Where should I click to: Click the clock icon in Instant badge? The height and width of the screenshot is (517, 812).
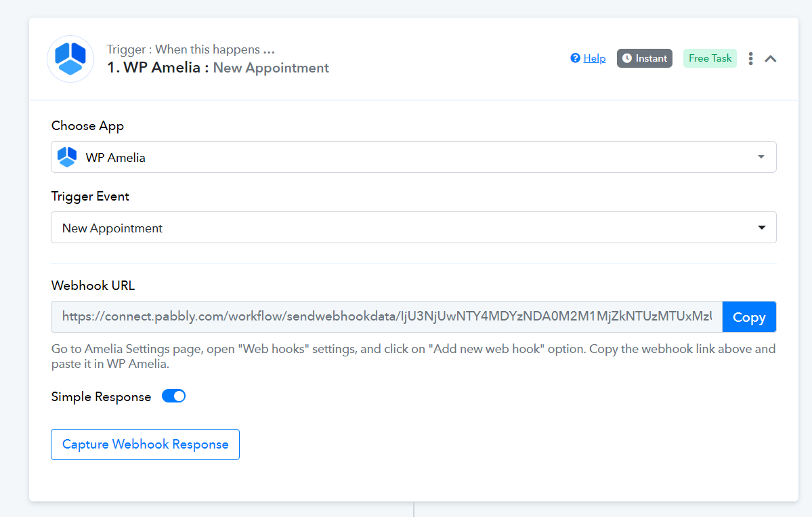click(x=626, y=58)
